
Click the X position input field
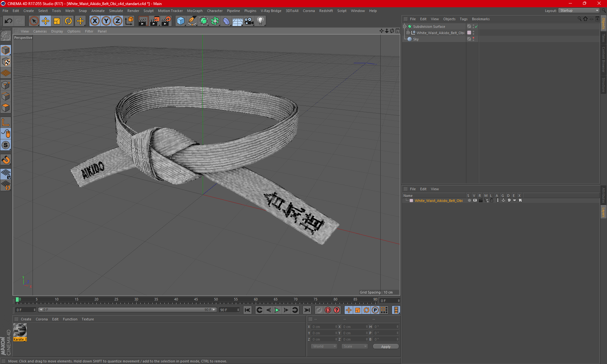point(324,327)
